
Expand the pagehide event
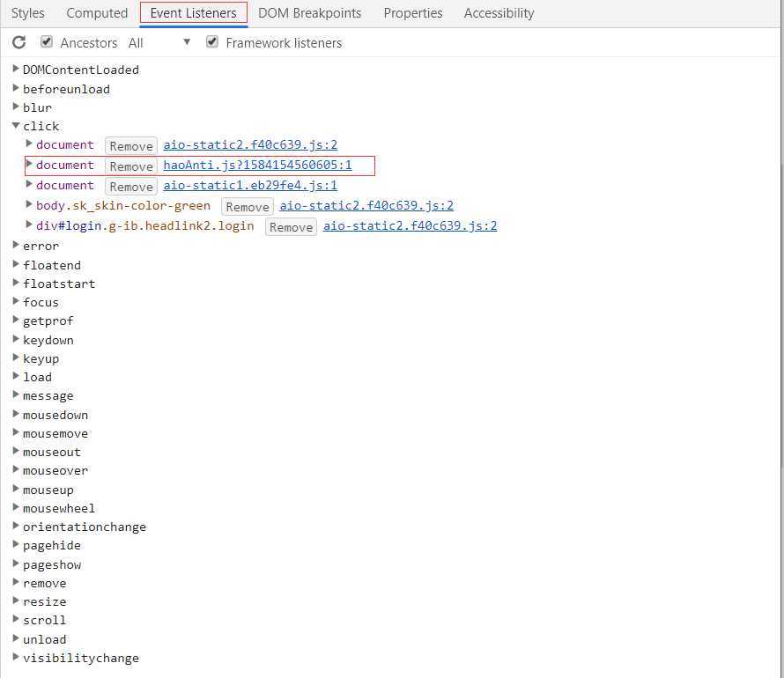(x=16, y=544)
